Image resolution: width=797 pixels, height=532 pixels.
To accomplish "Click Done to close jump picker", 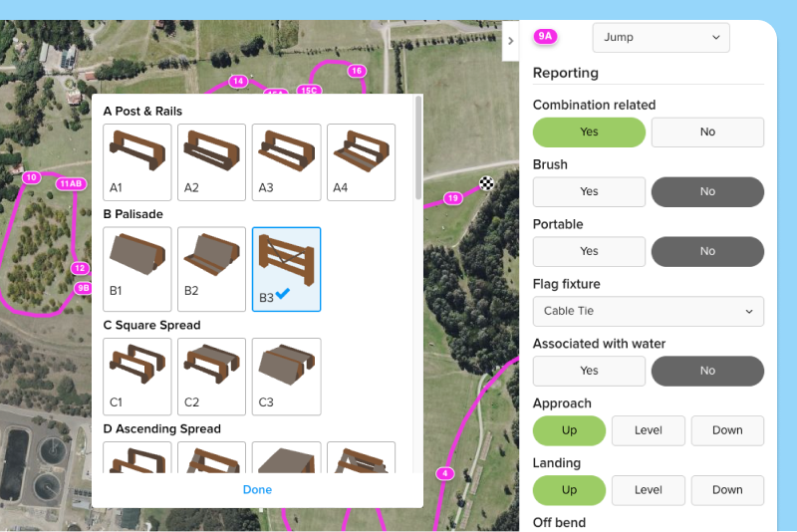I will click(x=257, y=490).
